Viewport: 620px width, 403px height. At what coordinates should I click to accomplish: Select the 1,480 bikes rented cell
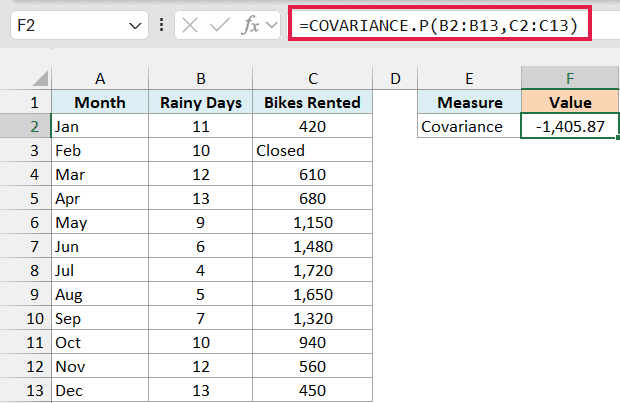point(312,247)
